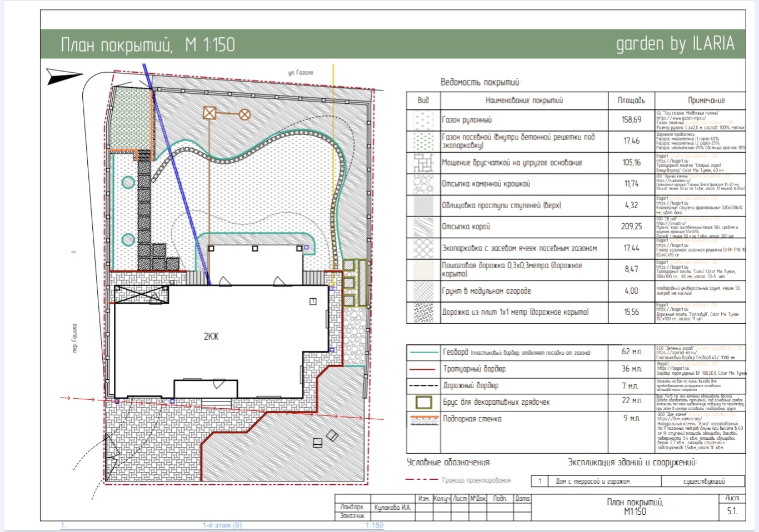Click the 'Площадь' column header
Viewport: 759px width, 532px height.
click(x=631, y=101)
